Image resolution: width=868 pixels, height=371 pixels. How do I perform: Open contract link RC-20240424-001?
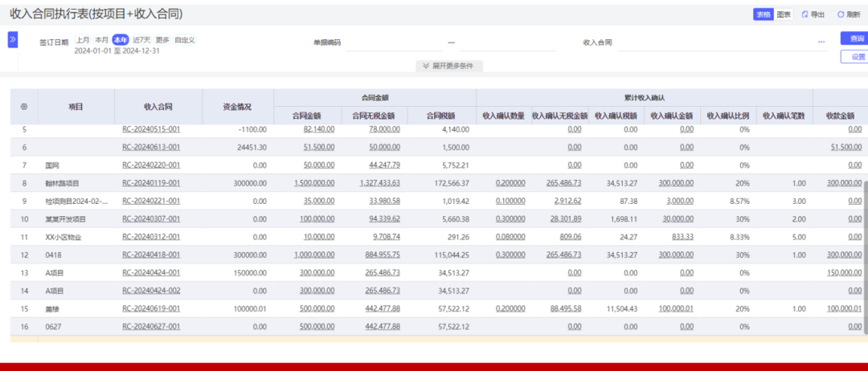150,272
